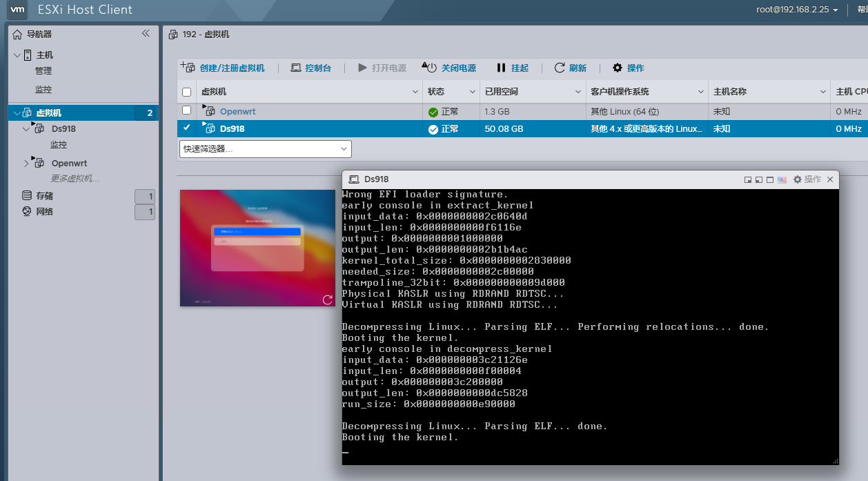Click the Create/Register VM button

click(223, 68)
